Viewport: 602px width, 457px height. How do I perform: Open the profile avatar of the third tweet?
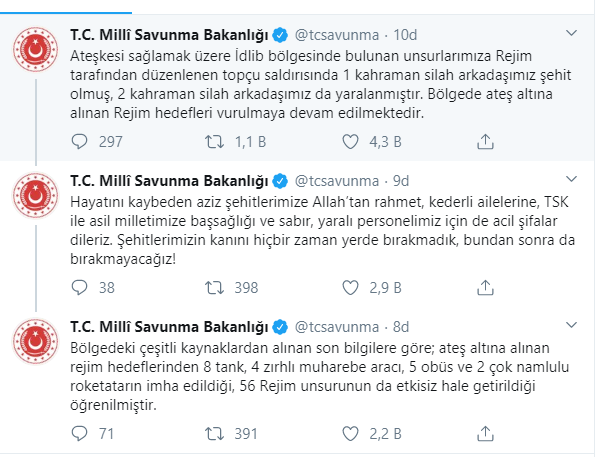35,341
